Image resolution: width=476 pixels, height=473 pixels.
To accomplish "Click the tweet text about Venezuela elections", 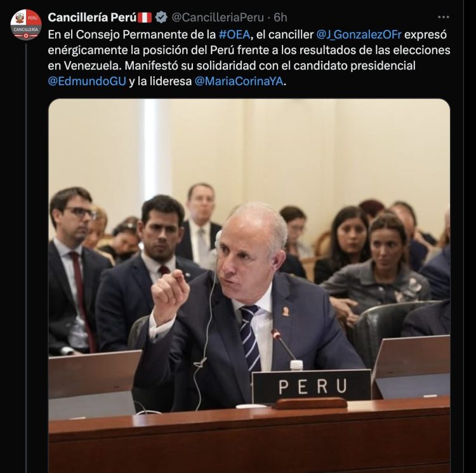I will click(249, 58).
